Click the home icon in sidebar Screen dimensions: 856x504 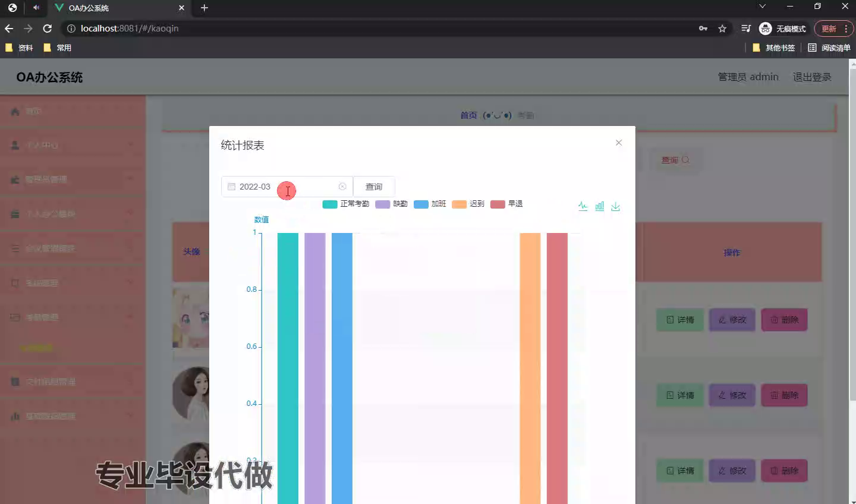click(x=15, y=111)
